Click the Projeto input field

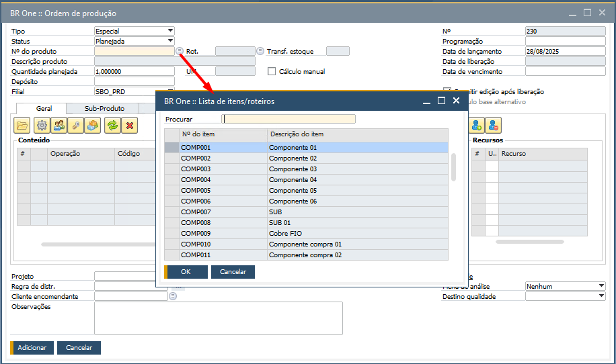click(x=125, y=276)
